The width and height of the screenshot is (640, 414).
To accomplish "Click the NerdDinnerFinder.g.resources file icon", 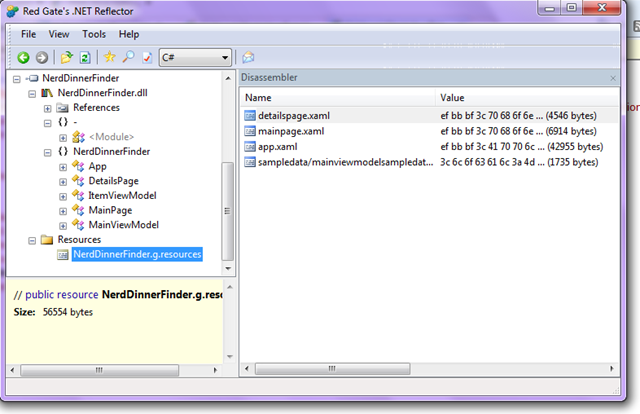I will coord(62,255).
